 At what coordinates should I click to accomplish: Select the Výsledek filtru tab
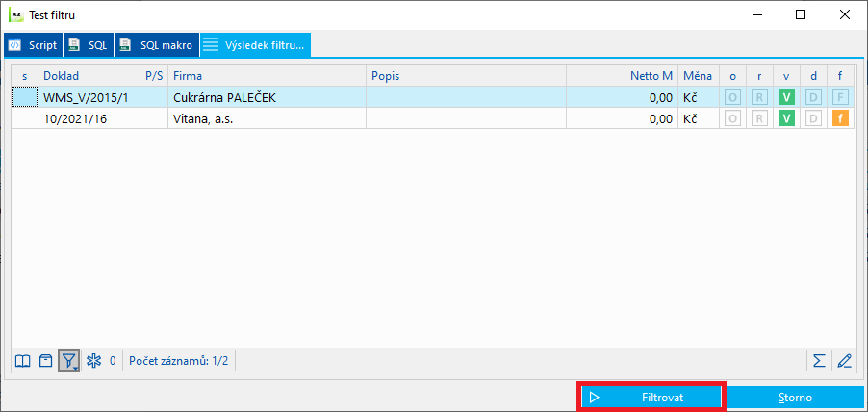click(255, 45)
